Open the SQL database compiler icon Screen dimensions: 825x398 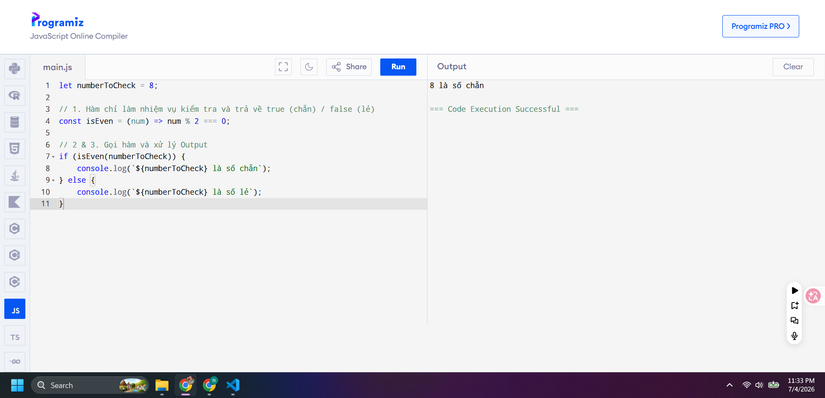tap(15, 122)
